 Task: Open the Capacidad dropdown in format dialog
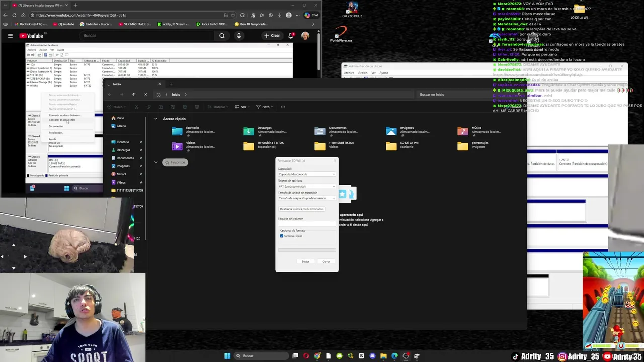306,174
